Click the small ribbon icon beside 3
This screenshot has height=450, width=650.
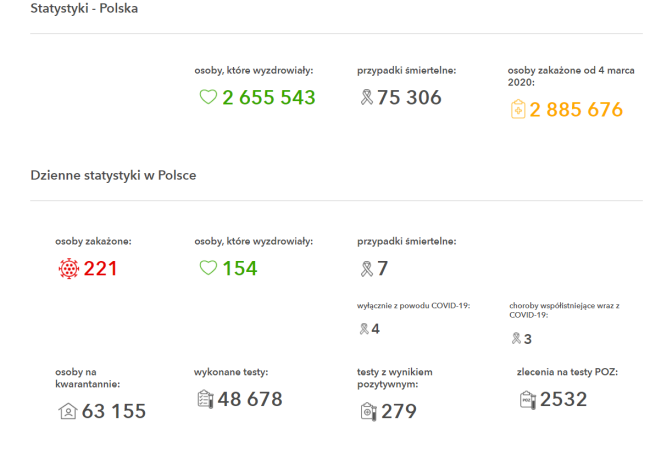pyautogui.click(x=516, y=339)
